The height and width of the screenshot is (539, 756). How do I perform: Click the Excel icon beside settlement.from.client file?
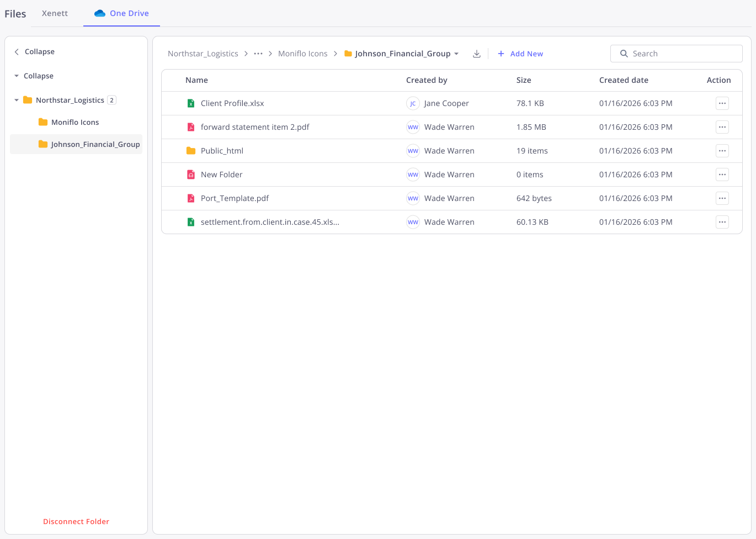point(191,222)
